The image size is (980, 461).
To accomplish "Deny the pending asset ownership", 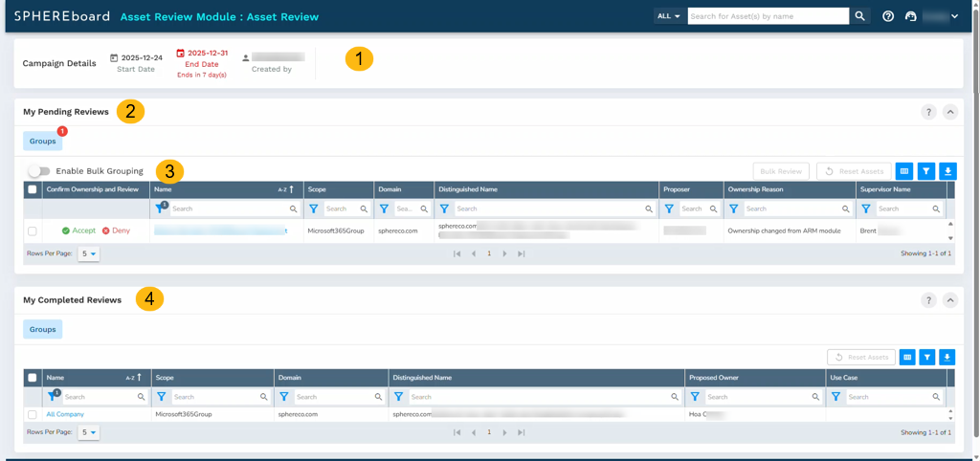I will pos(116,230).
